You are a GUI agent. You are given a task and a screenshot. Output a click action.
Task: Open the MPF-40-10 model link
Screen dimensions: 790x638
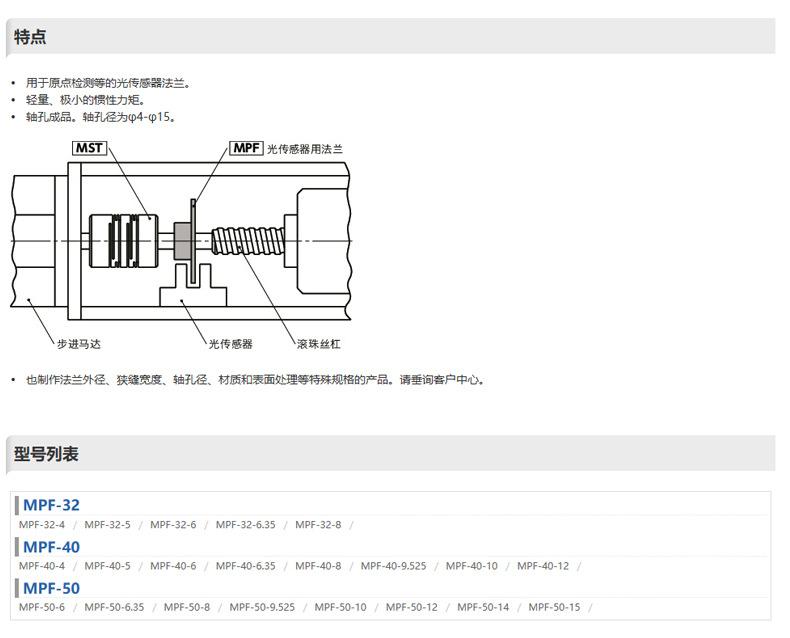click(471, 566)
